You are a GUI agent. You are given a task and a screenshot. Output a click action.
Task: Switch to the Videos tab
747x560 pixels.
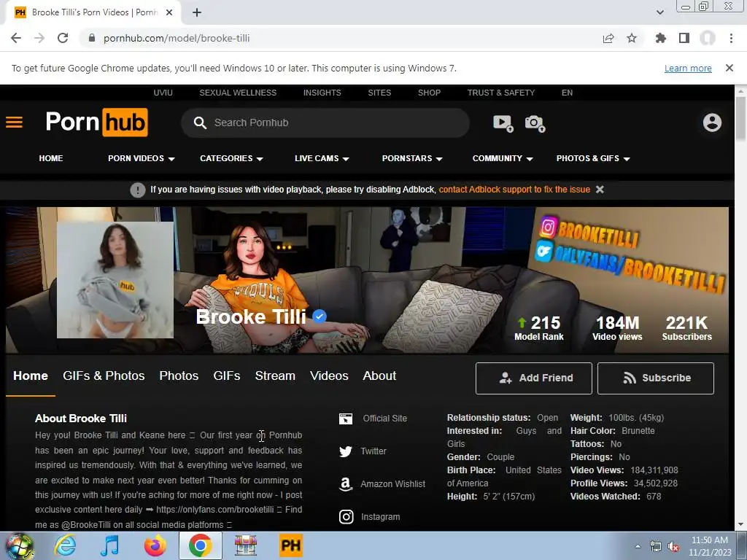[x=329, y=376]
